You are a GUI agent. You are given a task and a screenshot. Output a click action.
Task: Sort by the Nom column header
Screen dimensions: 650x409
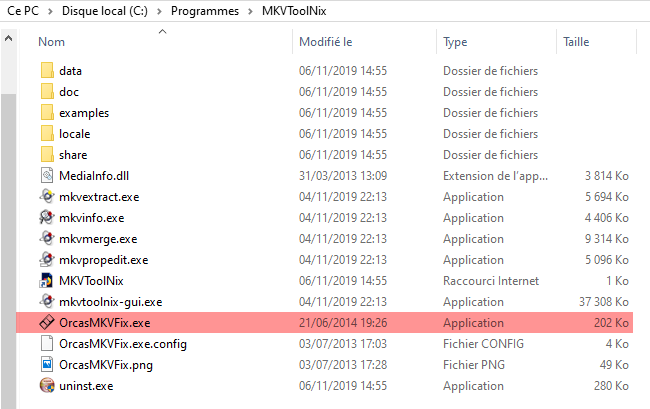pos(52,42)
